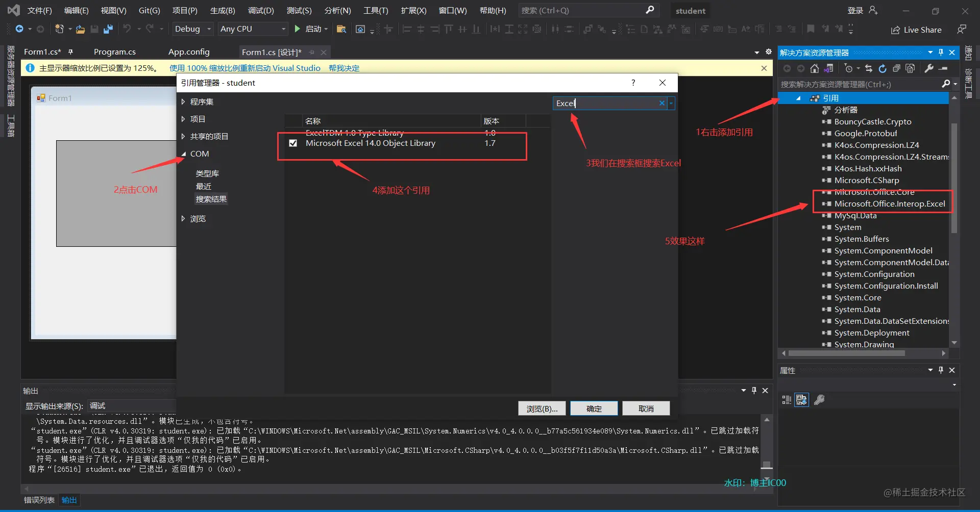This screenshot has height=512, width=980.
Task: Click the 浏览(B)... button
Action: pos(542,408)
